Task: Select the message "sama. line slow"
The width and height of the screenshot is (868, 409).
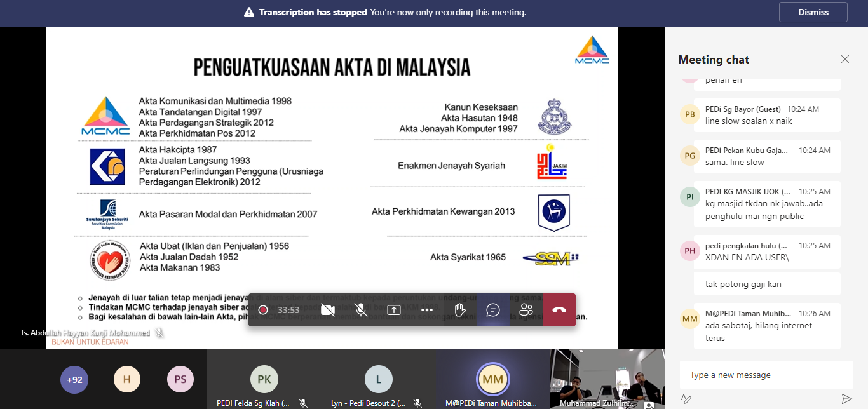Action: pos(735,162)
